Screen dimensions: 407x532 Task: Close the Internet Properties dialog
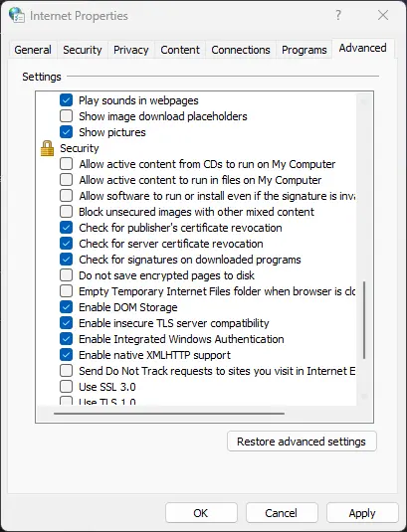tap(383, 15)
